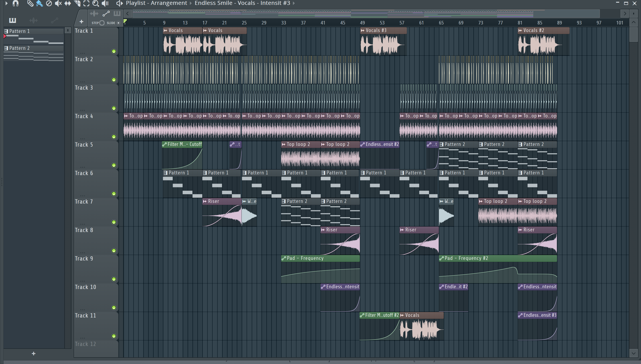Select the Zoom magnifier tool
Image resolution: width=641 pixels, height=364 pixels.
(x=95, y=4)
